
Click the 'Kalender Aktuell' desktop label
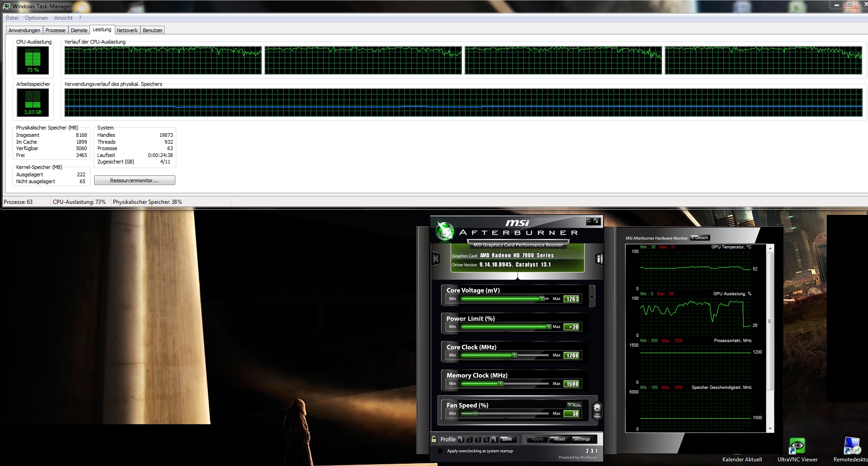[742, 460]
